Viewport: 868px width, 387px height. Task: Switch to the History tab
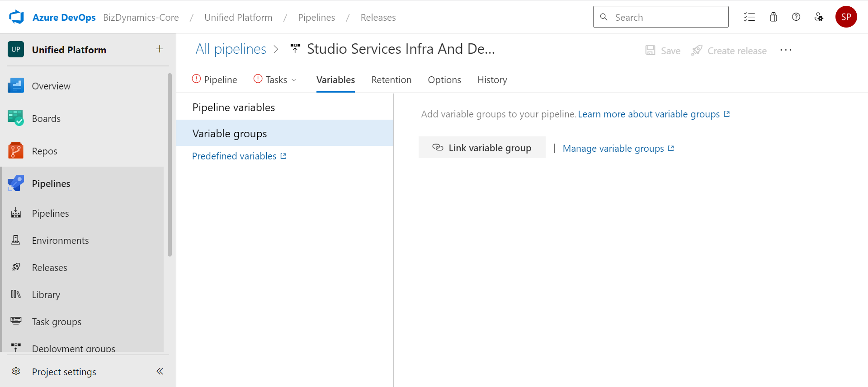[492, 80]
